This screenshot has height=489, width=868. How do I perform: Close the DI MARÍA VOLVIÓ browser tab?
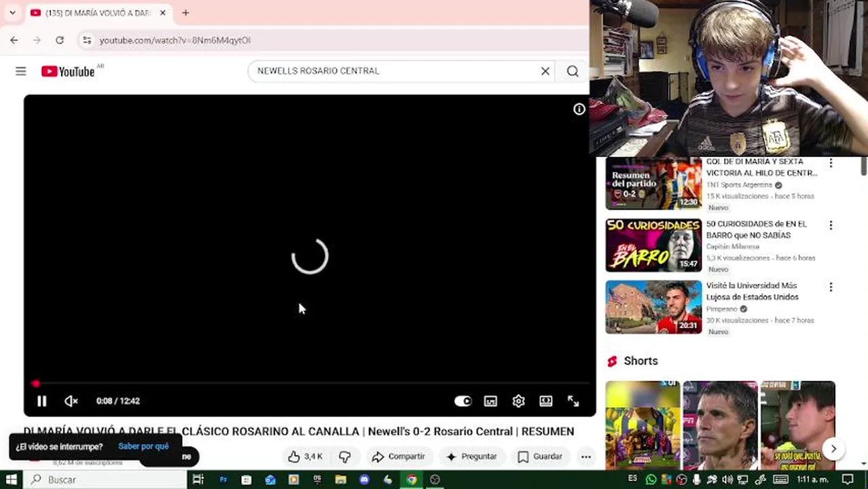tap(162, 13)
